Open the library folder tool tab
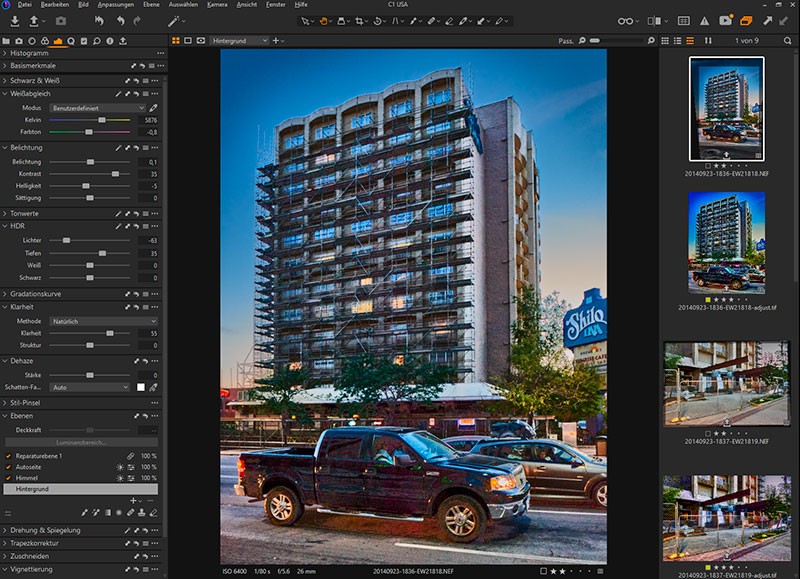Image resolution: width=800 pixels, height=579 pixels. [x=6, y=41]
